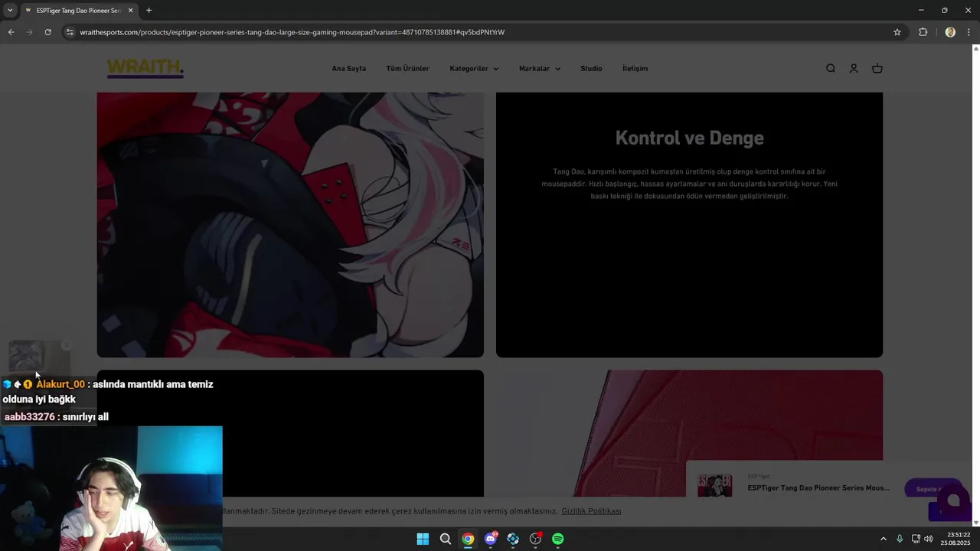Open the Chrome profile avatar
The width and height of the screenshot is (980, 551).
pos(950,32)
